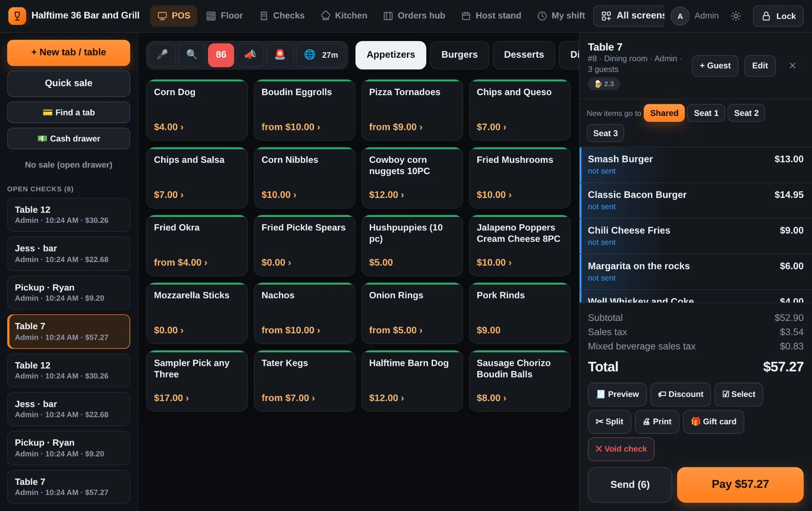Send the 6 unsent items

click(x=630, y=485)
